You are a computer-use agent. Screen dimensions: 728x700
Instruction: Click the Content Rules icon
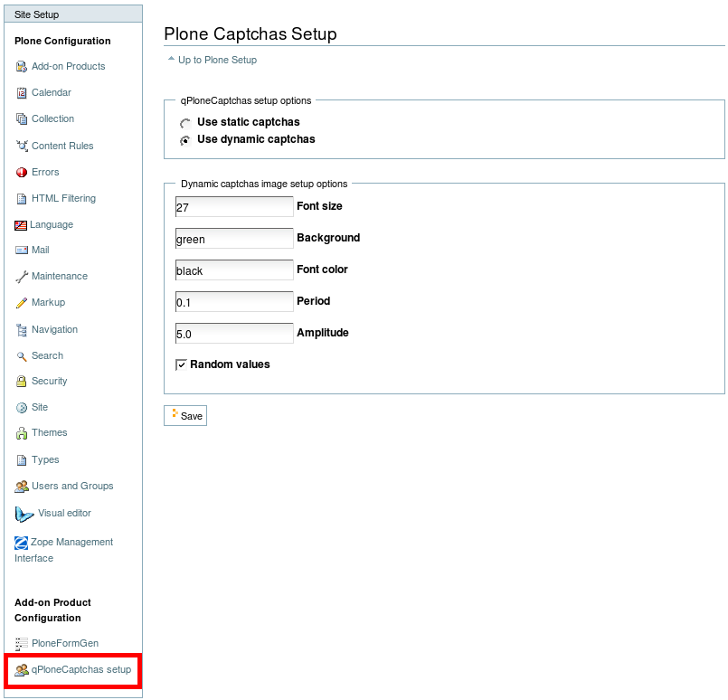click(x=22, y=146)
